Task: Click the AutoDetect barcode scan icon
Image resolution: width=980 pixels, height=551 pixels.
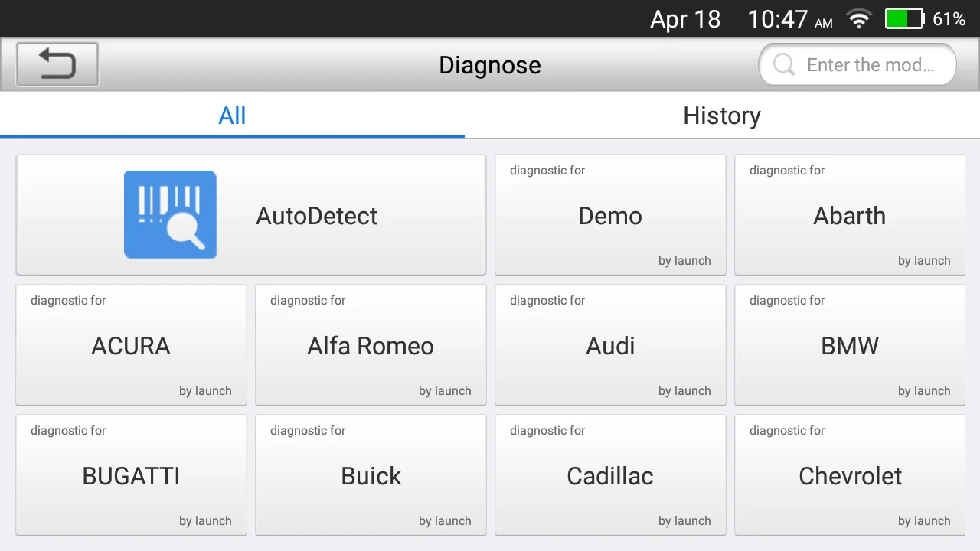Action: [x=170, y=215]
